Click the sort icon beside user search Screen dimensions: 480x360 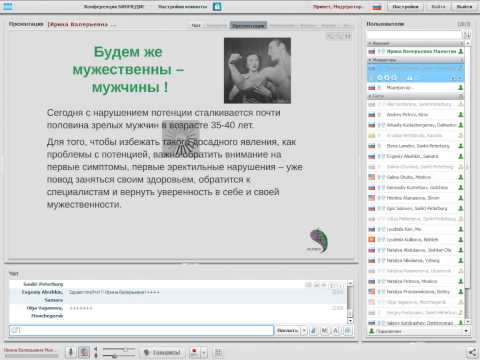click(x=466, y=35)
